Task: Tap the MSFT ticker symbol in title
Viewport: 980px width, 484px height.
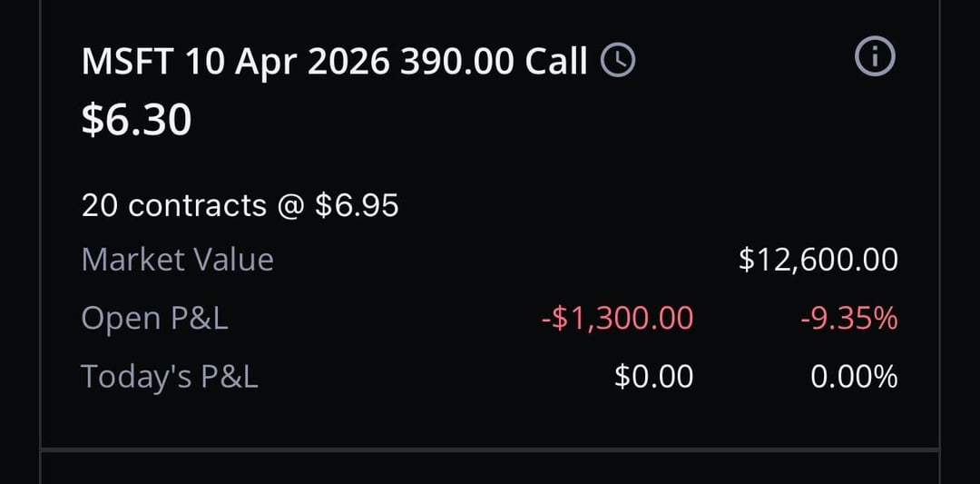Action: coord(128,62)
